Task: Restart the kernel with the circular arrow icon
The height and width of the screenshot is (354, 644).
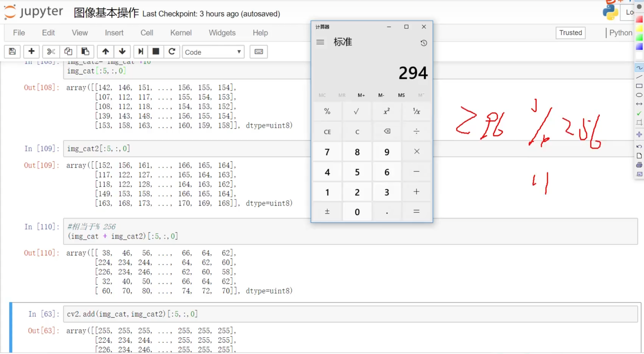Action: (x=172, y=51)
